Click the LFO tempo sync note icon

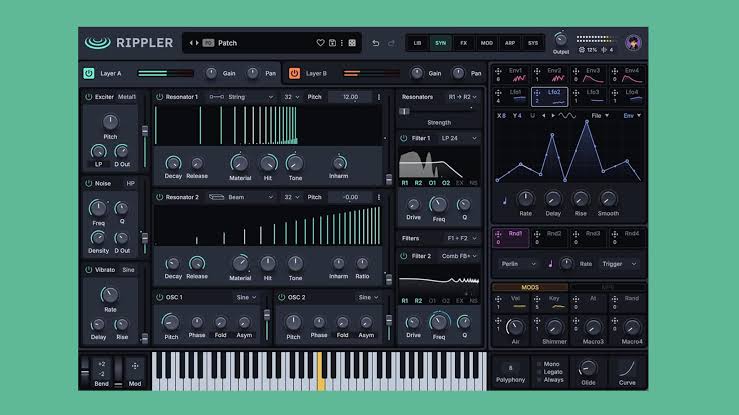click(505, 201)
